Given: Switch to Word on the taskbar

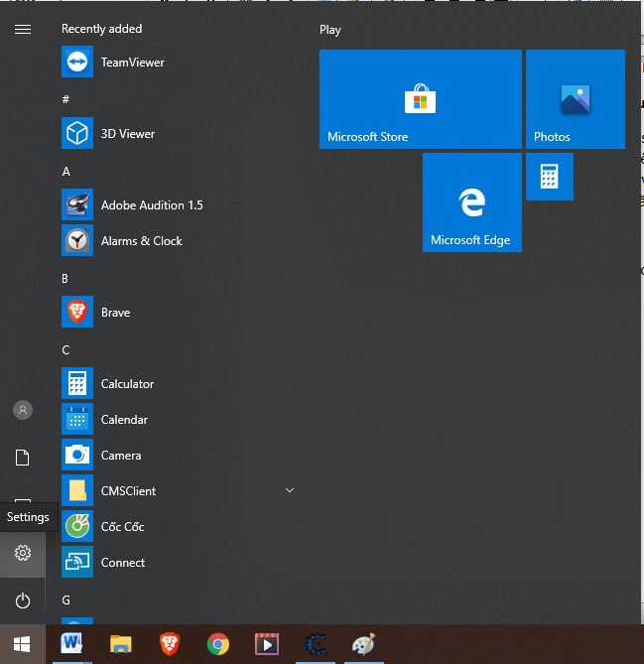Looking at the screenshot, I should tap(71, 644).
